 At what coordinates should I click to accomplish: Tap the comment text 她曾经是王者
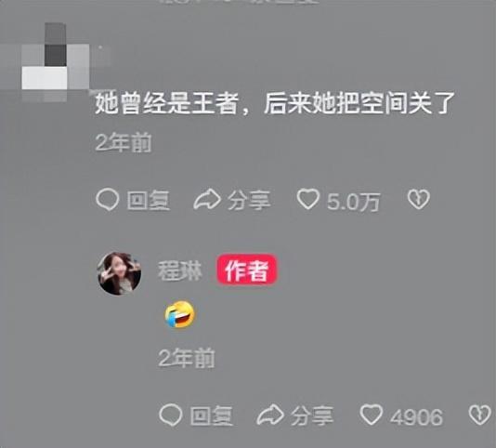[166, 103]
